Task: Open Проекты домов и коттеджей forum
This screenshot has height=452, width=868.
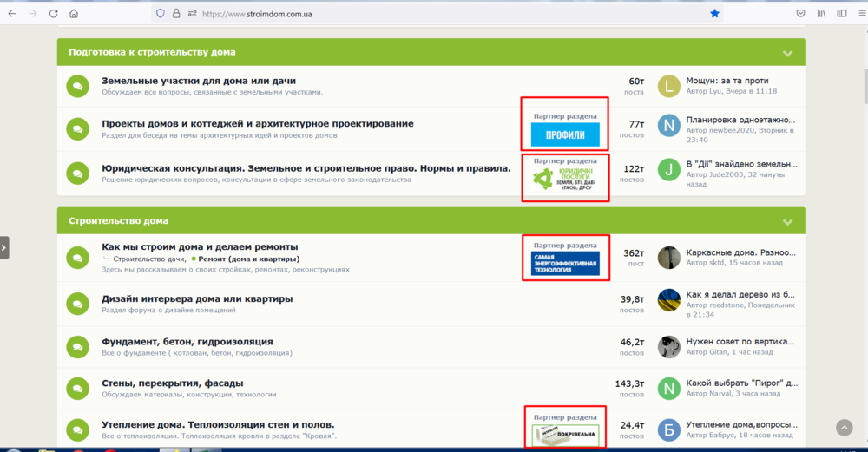Action: (x=258, y=123)
